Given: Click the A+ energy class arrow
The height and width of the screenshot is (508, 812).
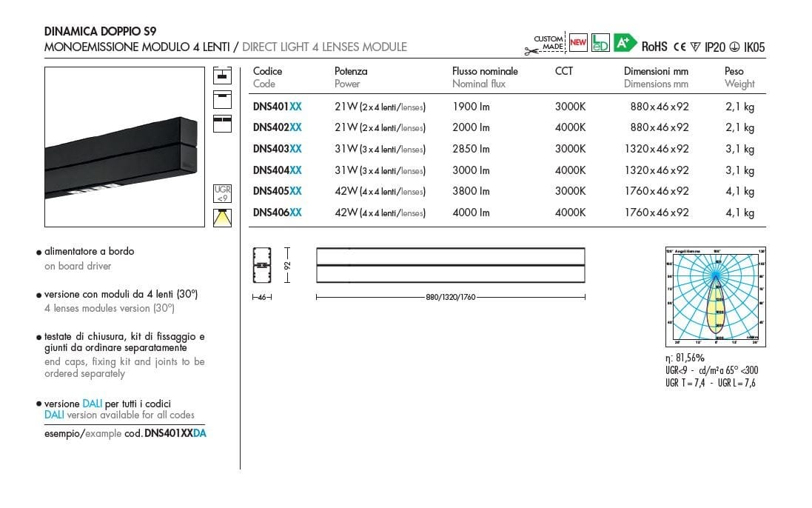Looking at the screenshot, I should (x=625, y=43).
